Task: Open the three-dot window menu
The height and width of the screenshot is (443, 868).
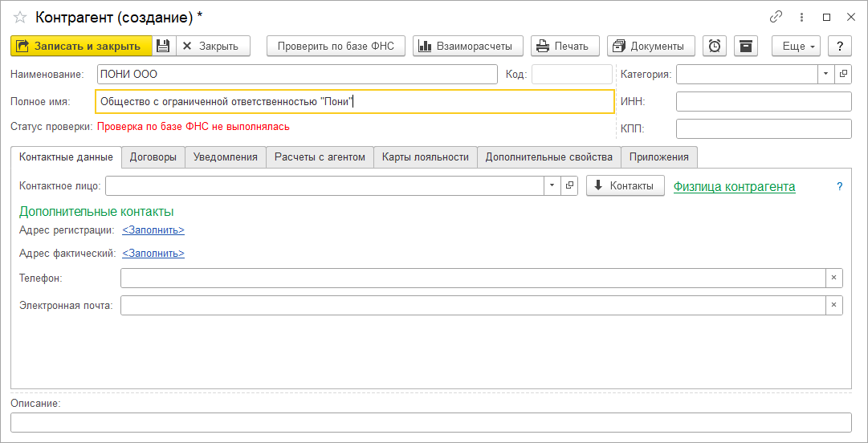Action: point(801,17)
